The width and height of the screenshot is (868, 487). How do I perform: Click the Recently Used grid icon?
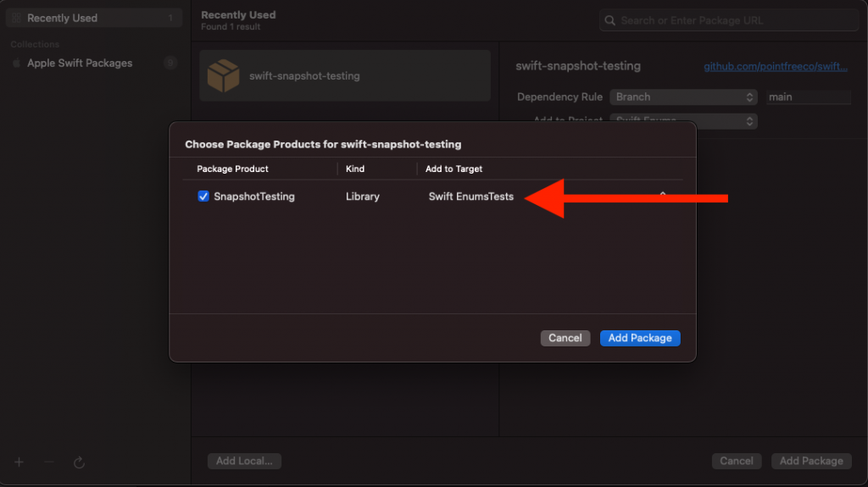point(17,19)
